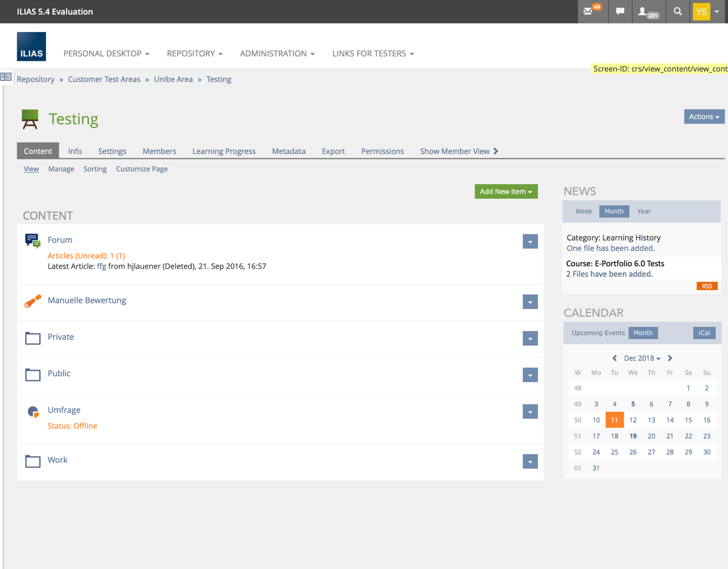The width and height of the screenshot is (728, 569).
Task: Toggle the repository tree sidebar icon
Action: (6, 77)
